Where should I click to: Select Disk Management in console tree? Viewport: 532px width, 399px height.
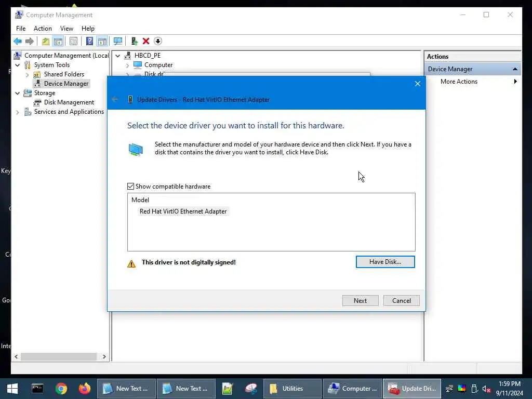[69, 102]
